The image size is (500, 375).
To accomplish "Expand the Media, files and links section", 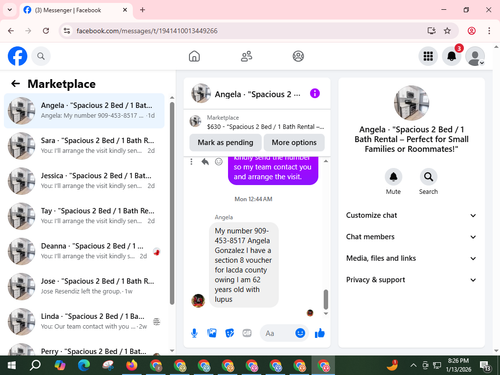I will (x=411, y=258).
